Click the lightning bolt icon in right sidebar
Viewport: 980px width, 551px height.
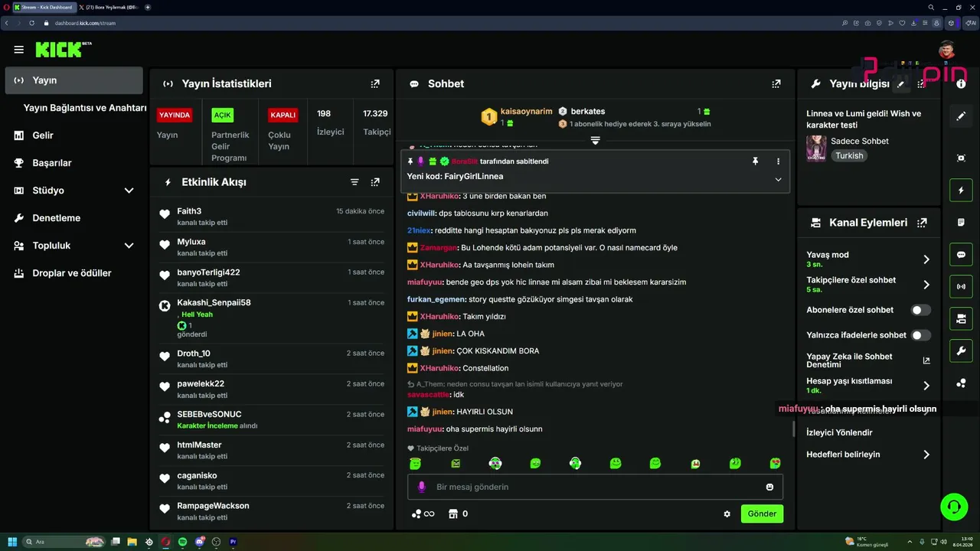click(961, 190)
